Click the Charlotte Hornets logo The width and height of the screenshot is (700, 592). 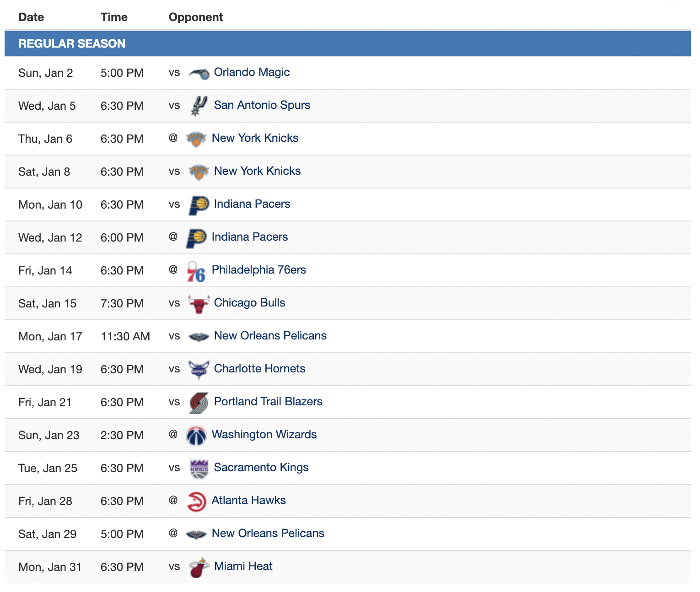tap(199, 370)
